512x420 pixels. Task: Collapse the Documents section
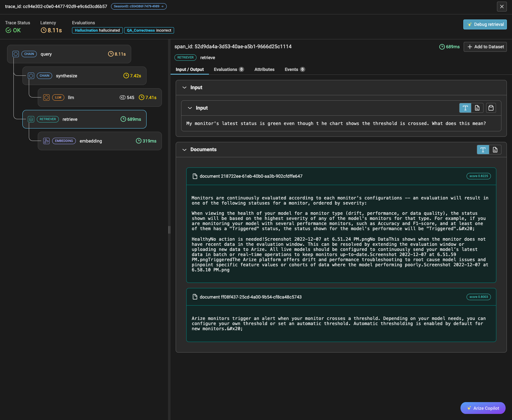click(184, 149)
